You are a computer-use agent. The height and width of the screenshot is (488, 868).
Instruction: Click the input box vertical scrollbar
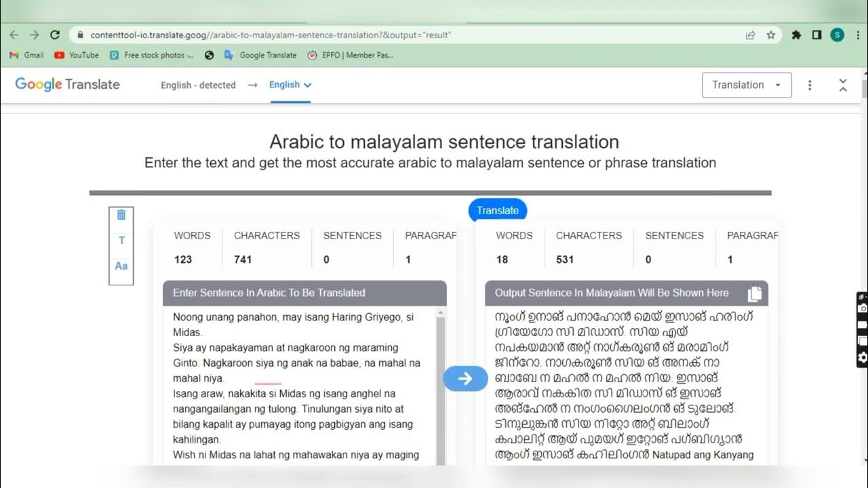(x=441, y=386)
